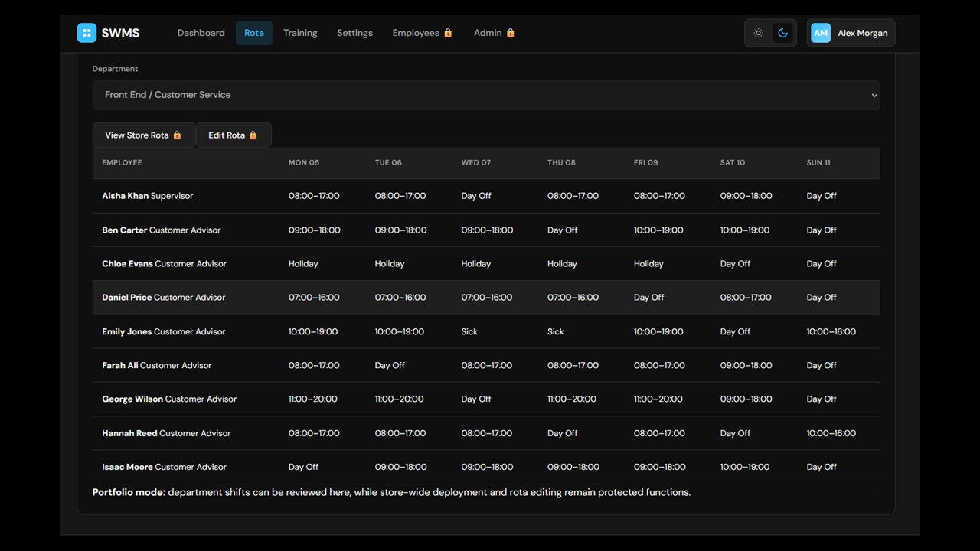
Task: Select the Aisha Khan employee row
Action: click(486, 196)
